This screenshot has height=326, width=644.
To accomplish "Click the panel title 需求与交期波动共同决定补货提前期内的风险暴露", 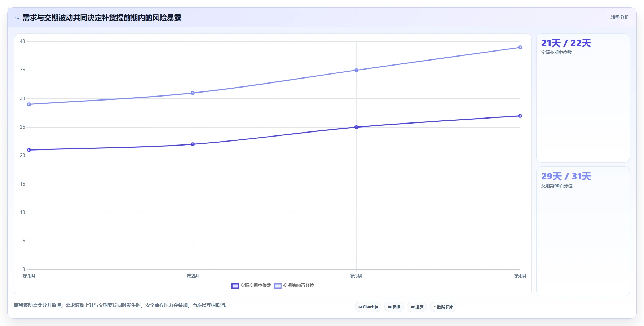I will (x=102, y=18).
